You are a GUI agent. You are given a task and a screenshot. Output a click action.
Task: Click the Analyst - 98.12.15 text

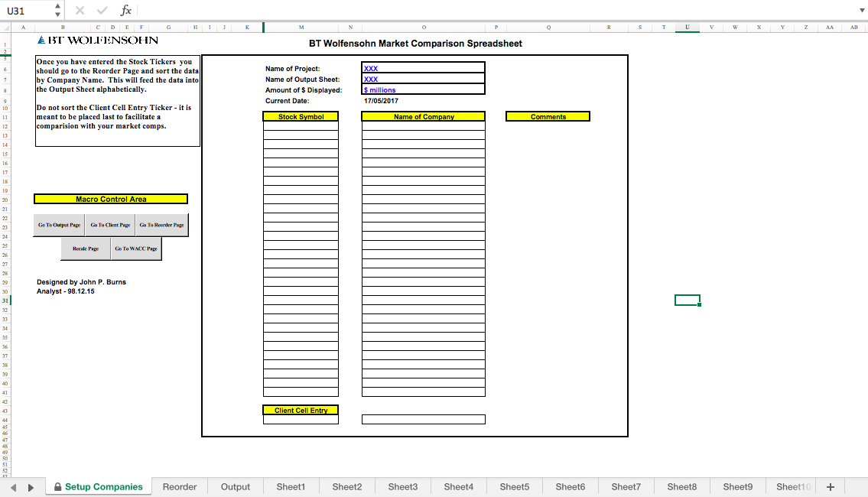coord(65,291)
